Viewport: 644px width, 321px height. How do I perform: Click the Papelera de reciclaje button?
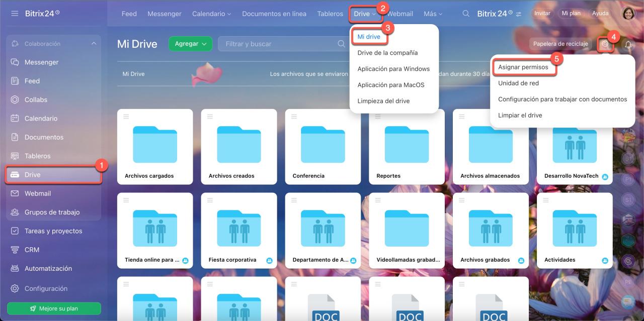[560, 44]
